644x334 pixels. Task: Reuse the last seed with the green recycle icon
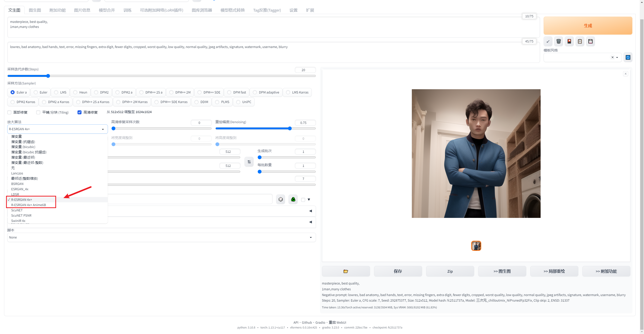coord(293,200)
